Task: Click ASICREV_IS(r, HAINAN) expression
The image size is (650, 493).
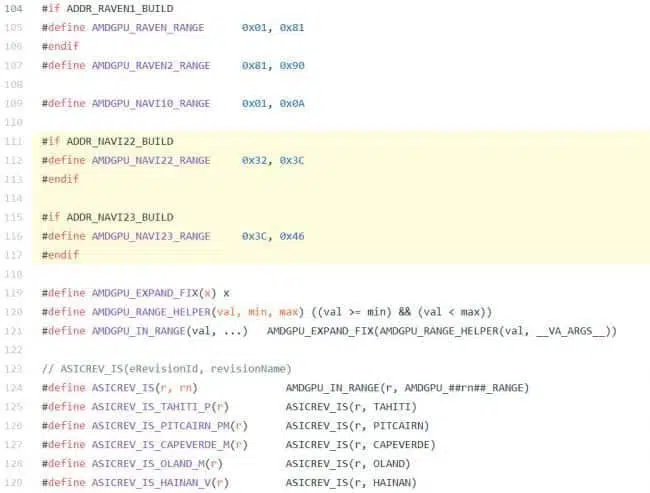Action: point(351,483)
